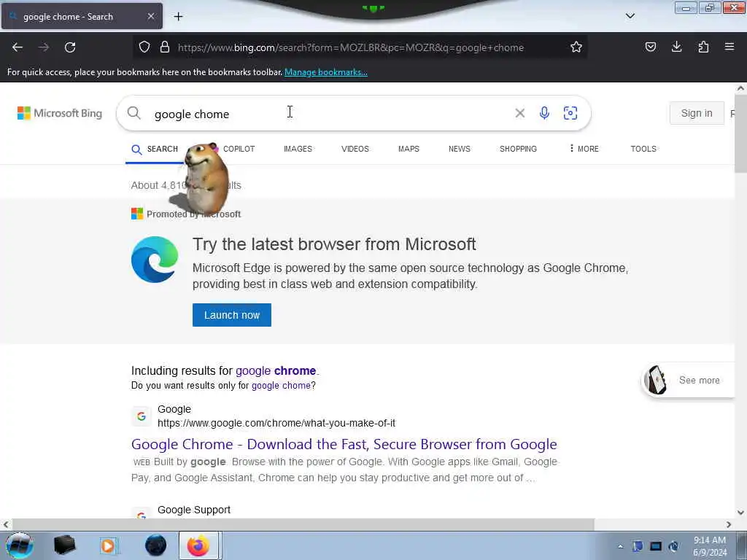Screen dimensions: 747x560
Task: Click Google favicon beside first result
Action: pyautogui.click(x=141, y=416)
